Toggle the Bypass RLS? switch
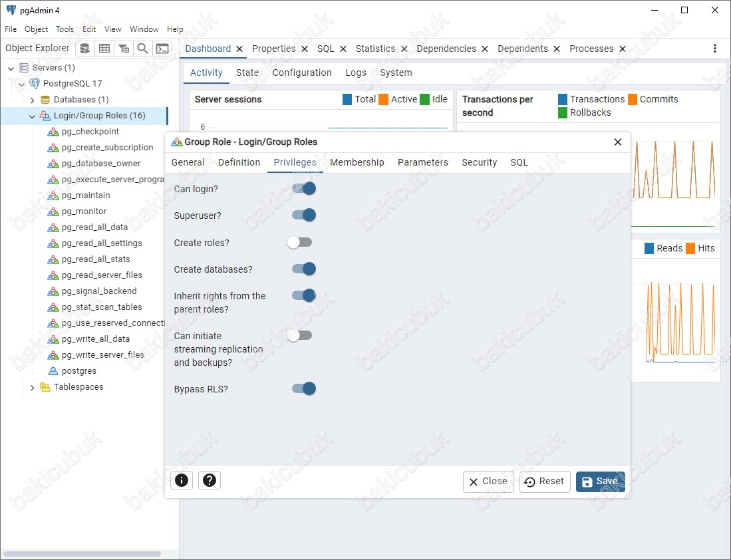The height and width of the screenshot is (560, 731). coord(304,388)
